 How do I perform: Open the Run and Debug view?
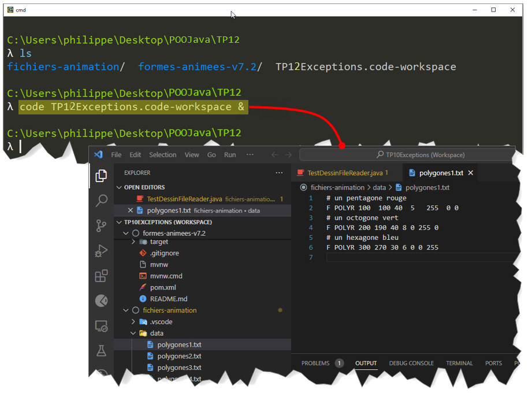coord(101,251)
